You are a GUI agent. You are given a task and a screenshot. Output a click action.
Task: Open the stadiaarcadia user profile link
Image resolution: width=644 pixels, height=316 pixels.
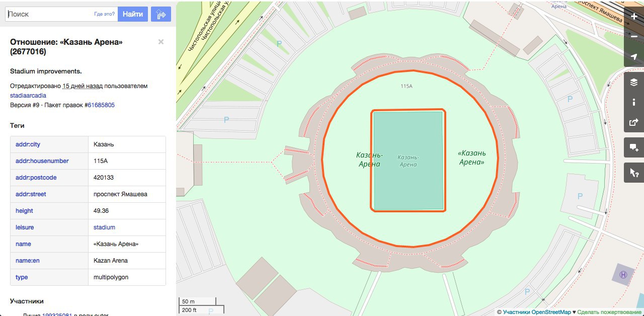[28, 96]
